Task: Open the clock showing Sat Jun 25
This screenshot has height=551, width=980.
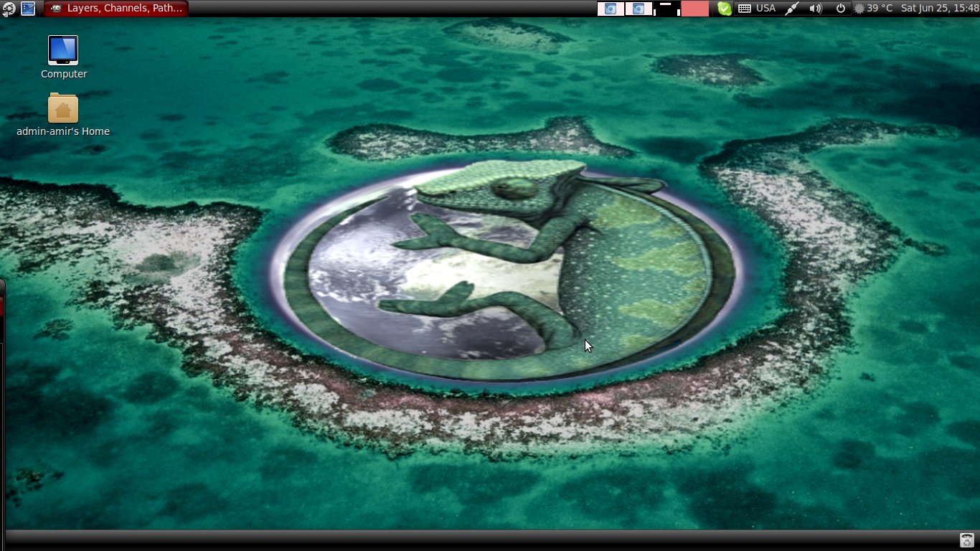Action: pyautogui.click(x=940, y=9)
